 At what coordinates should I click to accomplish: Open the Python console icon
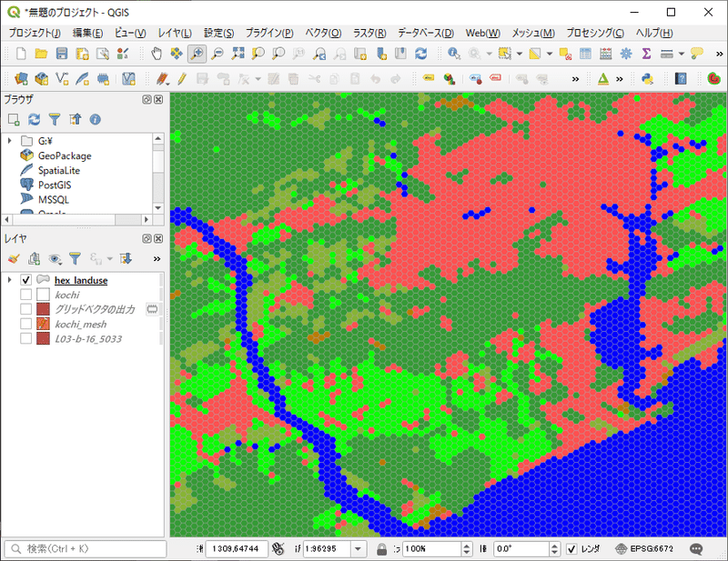click(647, 78)
